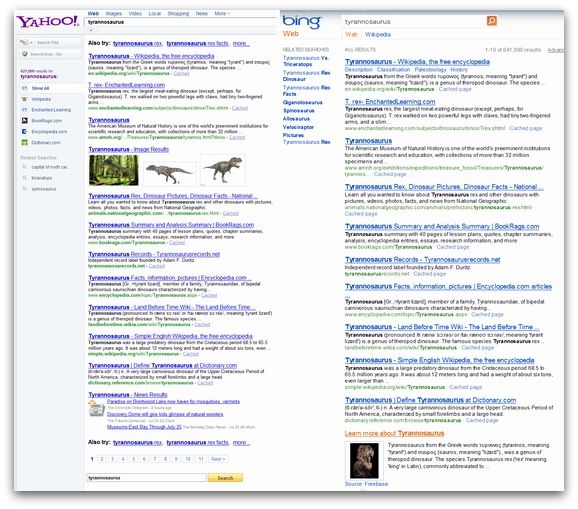Click magnifier beside capital of north car...
The image size is (578, 509).
tap(25, 167)
